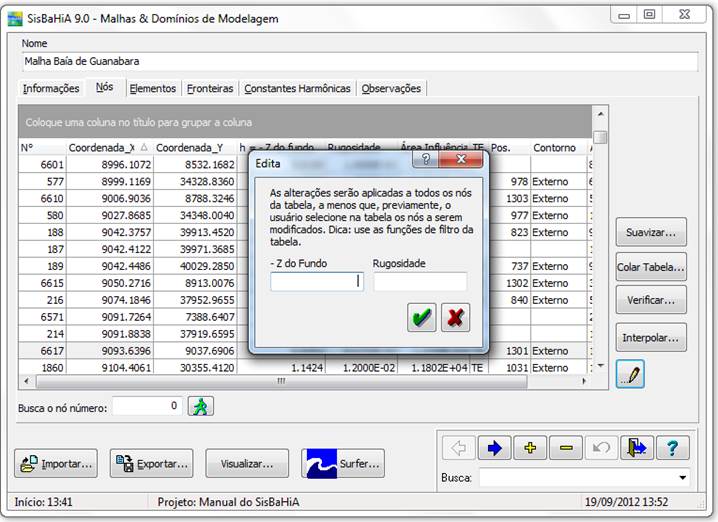Open help with blue question mark
This screenshot has height=522, width=718.
pos(673,447)
